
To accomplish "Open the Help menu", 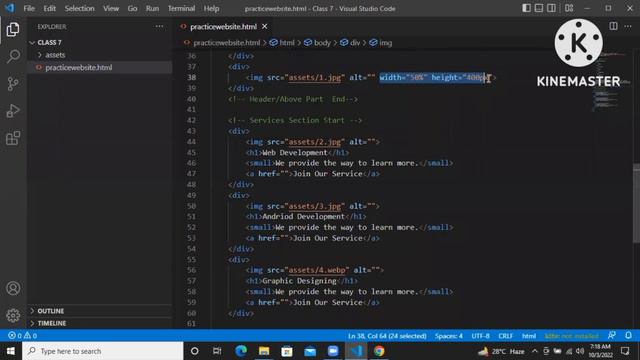I will [211, 8].
